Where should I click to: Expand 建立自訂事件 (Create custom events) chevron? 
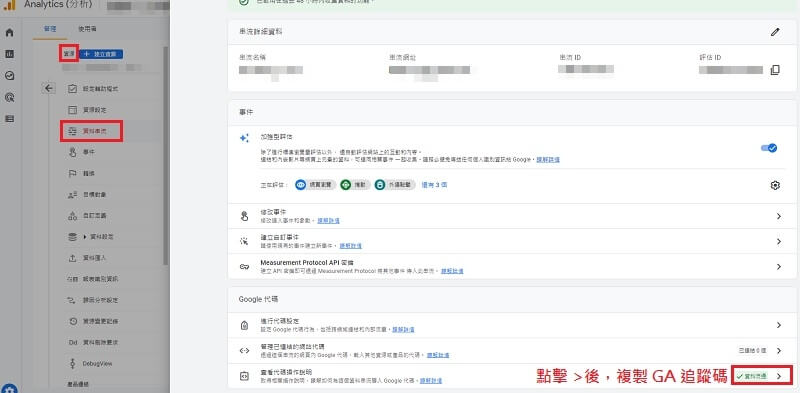click(779, 241)
